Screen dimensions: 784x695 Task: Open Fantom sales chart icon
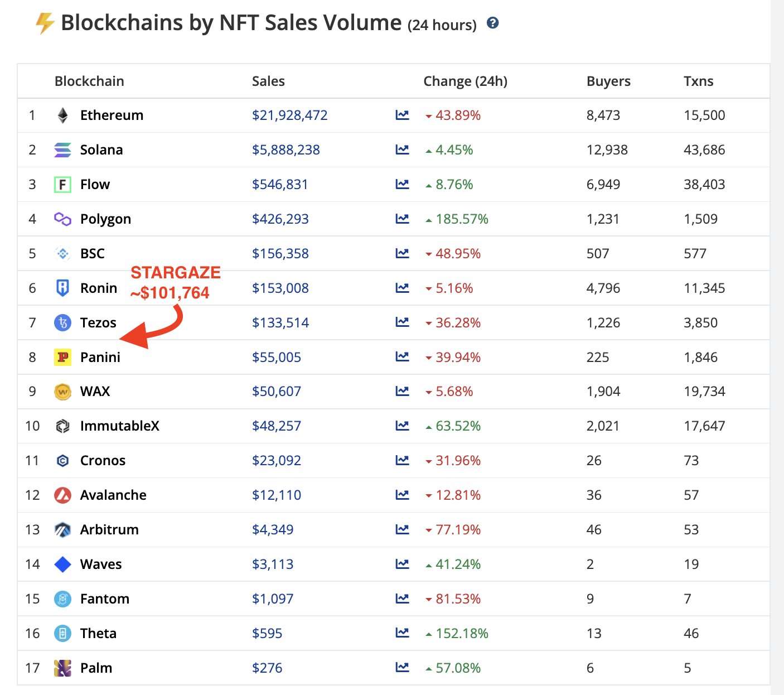(x=402, y=599)
